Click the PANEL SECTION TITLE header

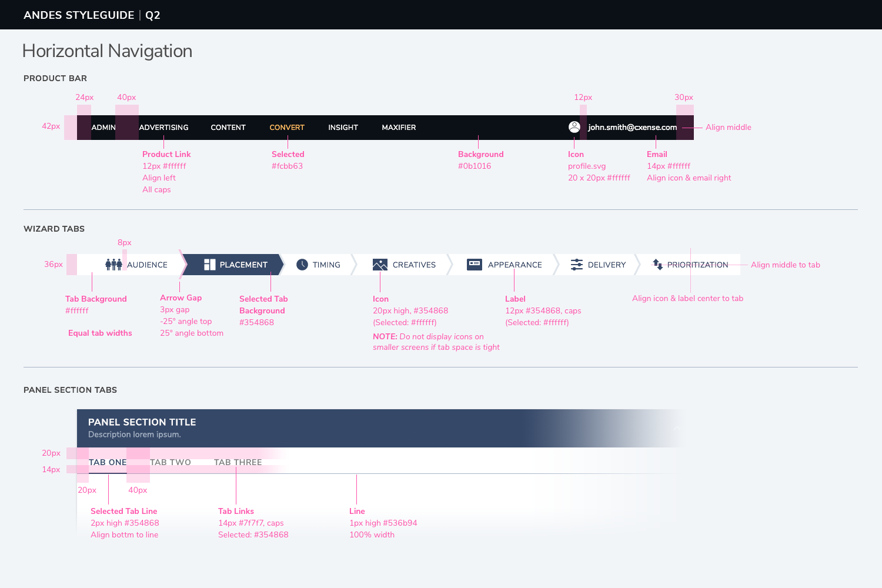tap(142, 422)
